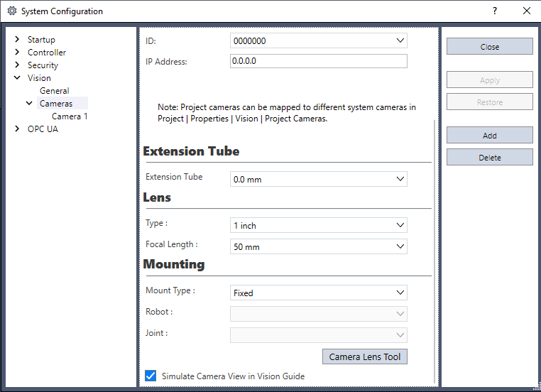This screenshot has width=541, height=392.
Task: Click the System Configuration gear icon
Action: pyautogui.click(x=12, y=11)
